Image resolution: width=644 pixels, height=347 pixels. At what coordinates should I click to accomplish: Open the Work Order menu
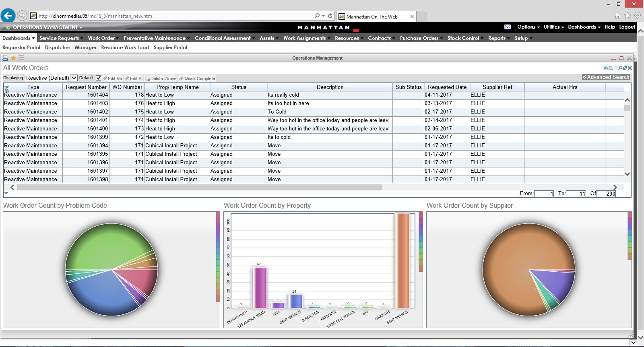103,38
